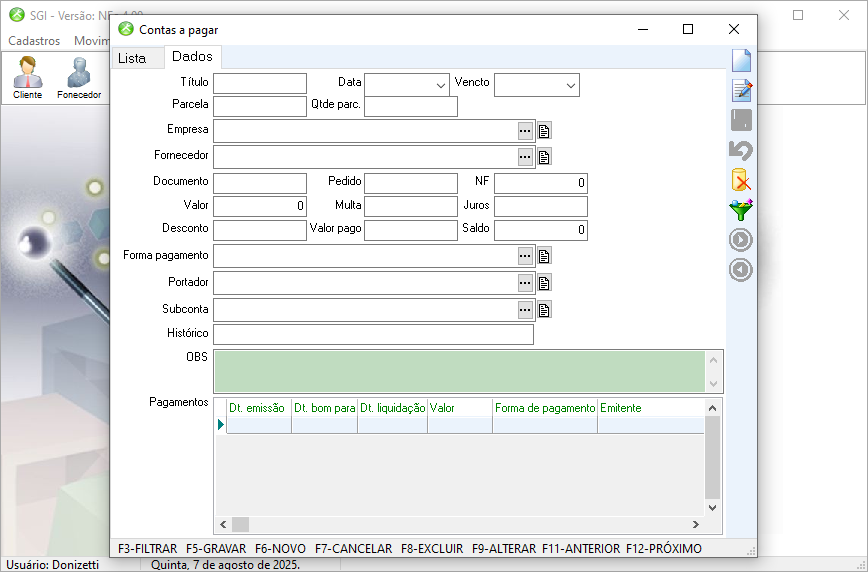Click the Desconto input field
The width and height of the screenshot is (868, 572).
click(260, 230)
